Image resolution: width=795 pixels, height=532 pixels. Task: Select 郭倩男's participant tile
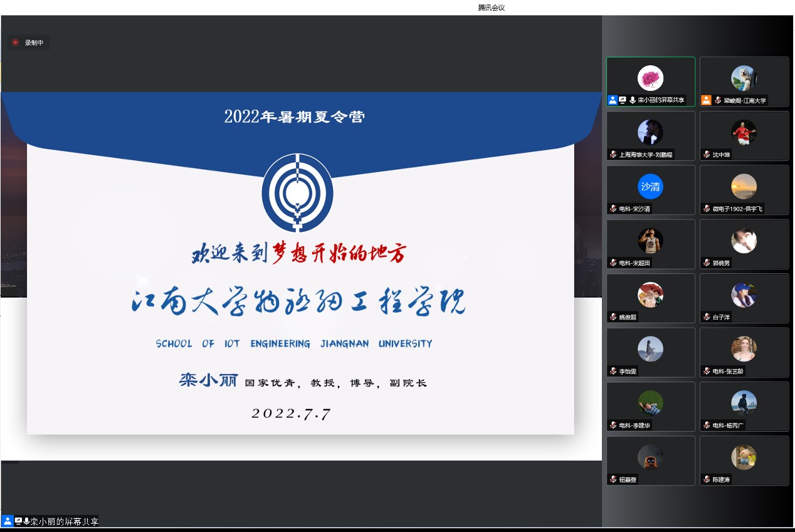pyautogui.click(x=744, y=243)
